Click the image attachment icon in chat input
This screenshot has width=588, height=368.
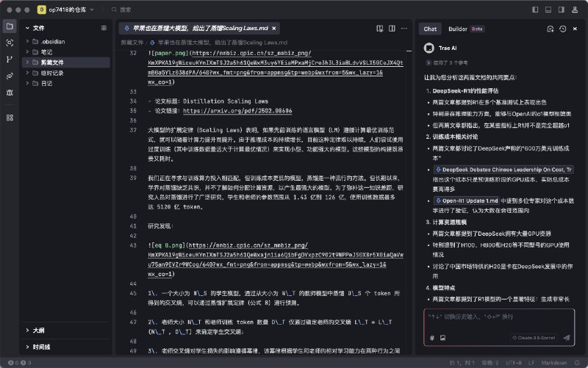pyautogui.click(x=443, y=338)
